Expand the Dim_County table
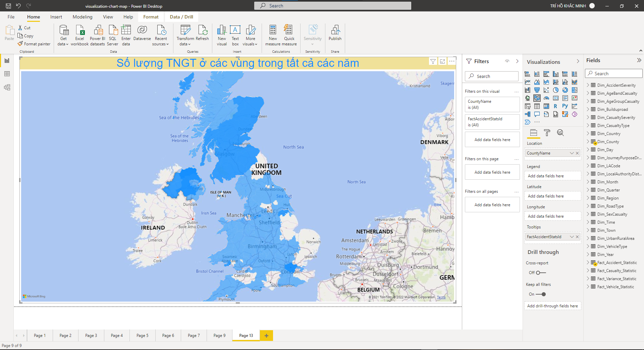Screen dimensions: 644x350 588,142
